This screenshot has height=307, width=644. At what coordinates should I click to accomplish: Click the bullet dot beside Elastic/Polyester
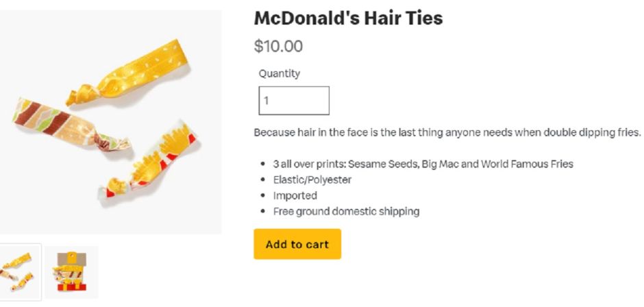point(264,180)
